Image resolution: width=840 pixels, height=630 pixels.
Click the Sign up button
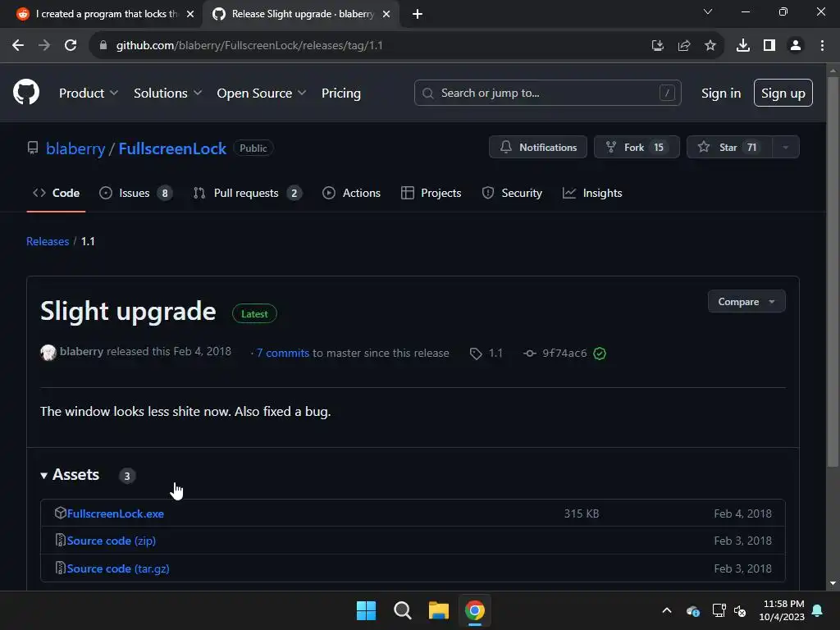point(783,93)
